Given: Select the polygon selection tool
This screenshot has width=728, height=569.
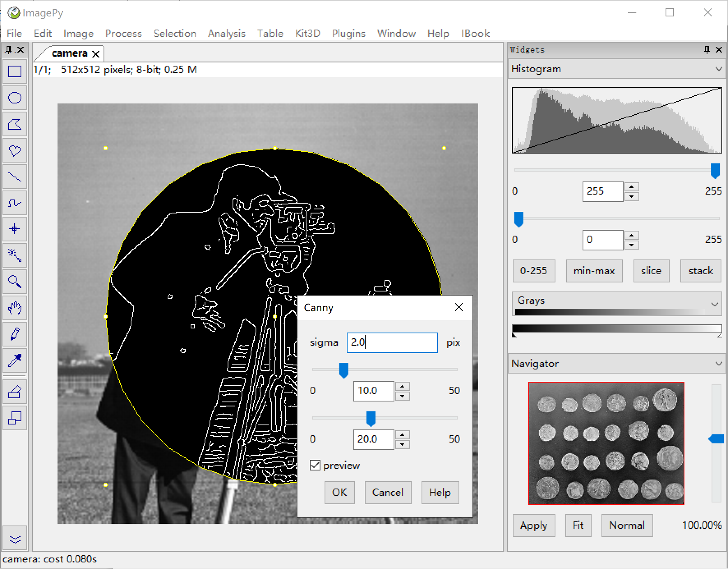Looking at the screenshot, I should pos(15,124).
